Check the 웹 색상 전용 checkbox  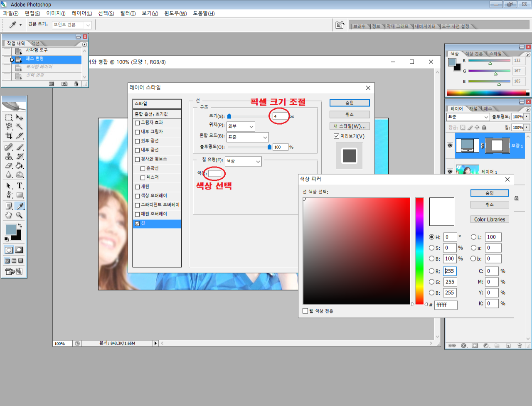[305, 311]
